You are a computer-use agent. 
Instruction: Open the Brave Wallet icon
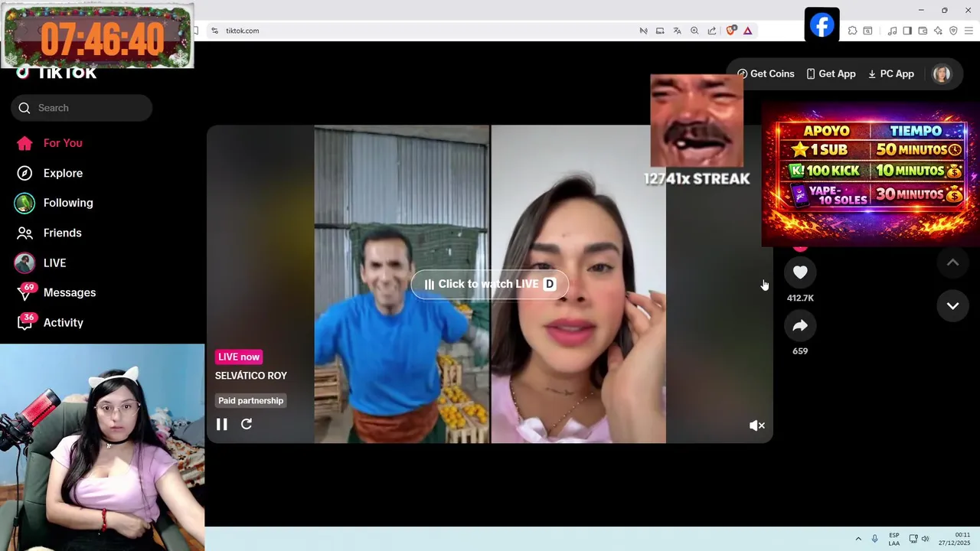coord(923,31)
